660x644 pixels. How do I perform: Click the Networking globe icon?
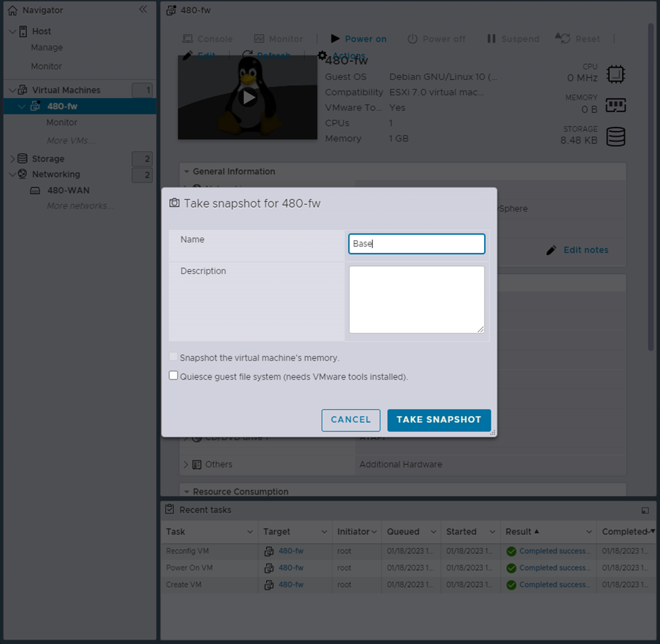pos(23,174)
